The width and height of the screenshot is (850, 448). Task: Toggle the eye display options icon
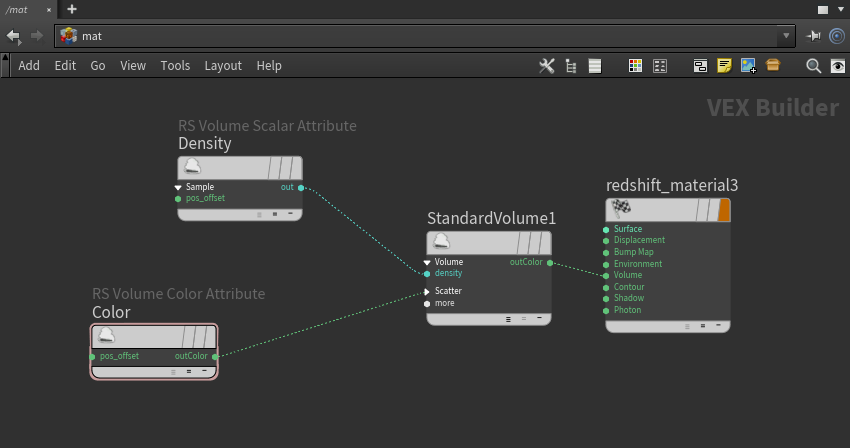837,66
